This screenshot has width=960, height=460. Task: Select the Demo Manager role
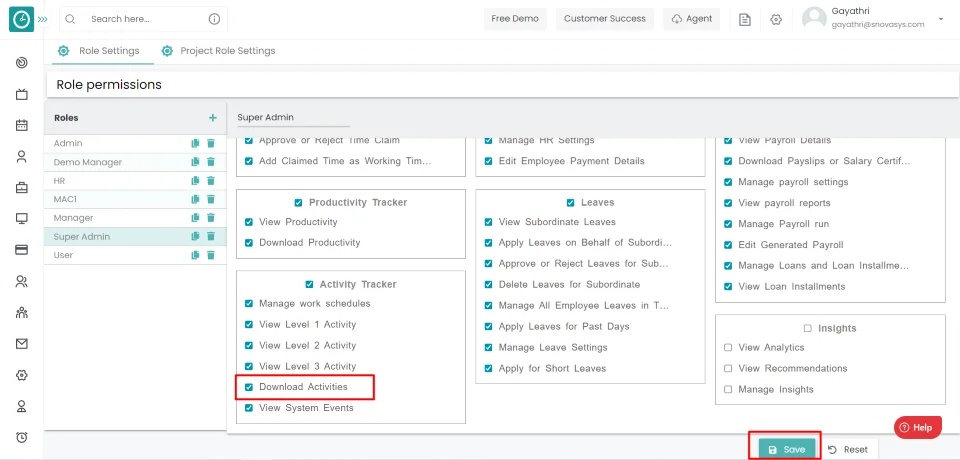click(x=135, y=162)
